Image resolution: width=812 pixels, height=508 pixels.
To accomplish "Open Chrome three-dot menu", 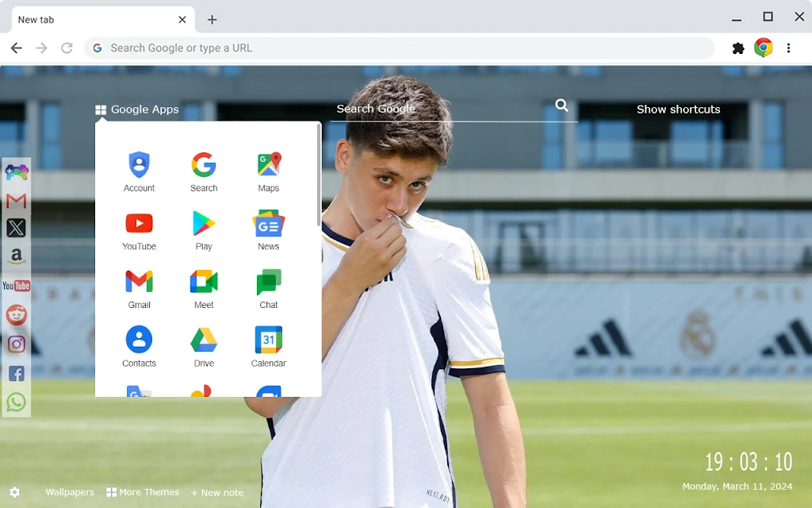I will point(788,48).
